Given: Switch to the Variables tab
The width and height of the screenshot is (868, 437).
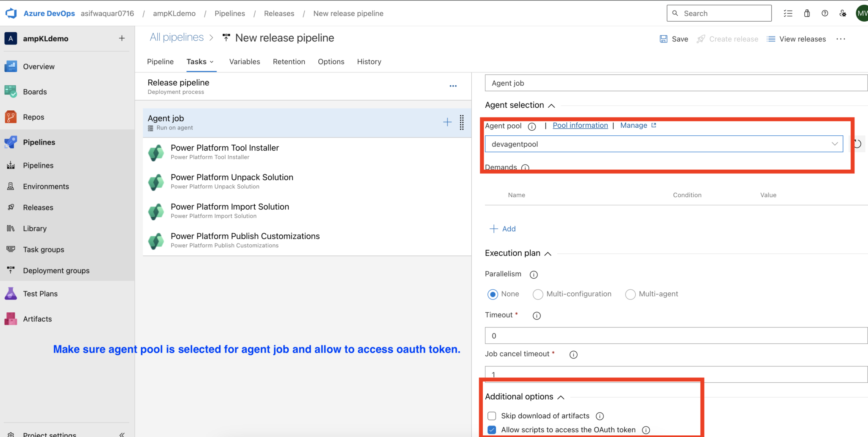Looking at the screenshot, I should pyautogui.click(x=245, y=62).
